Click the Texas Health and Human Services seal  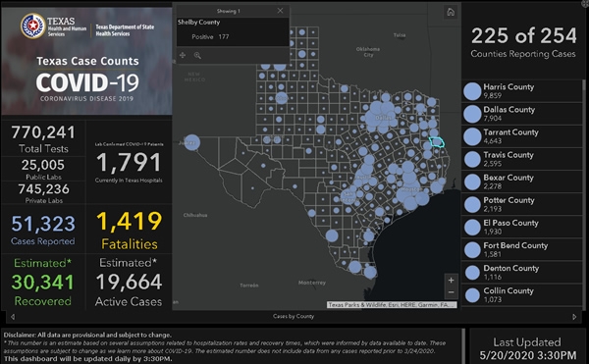[x=33, y=26]
